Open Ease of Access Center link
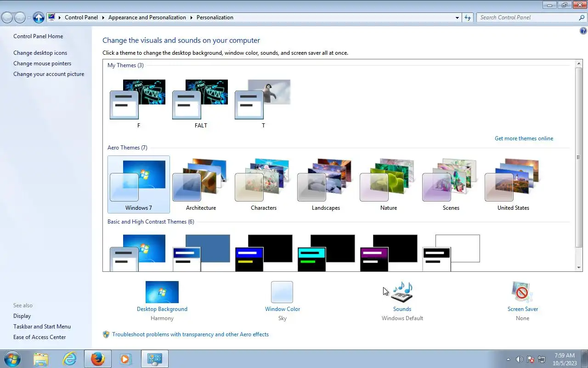This screenshot has width=588, height=368. click(x=40, y=337)
